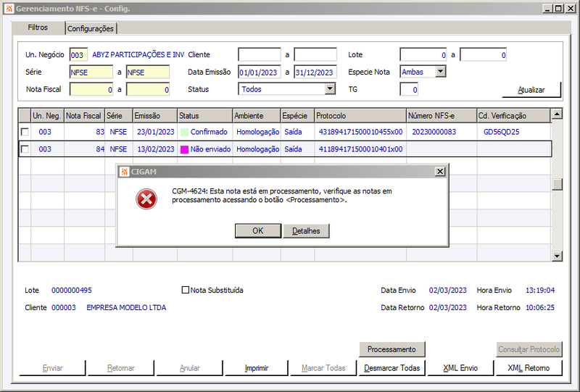The height and width of the screenshot is (392, 580).
Task: Click the grid vertical scrollbar thumb
Action: (x=557, y=184)
